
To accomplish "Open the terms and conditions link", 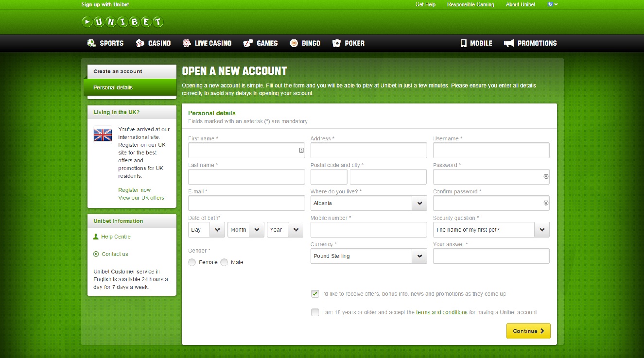I will [442, 312].
